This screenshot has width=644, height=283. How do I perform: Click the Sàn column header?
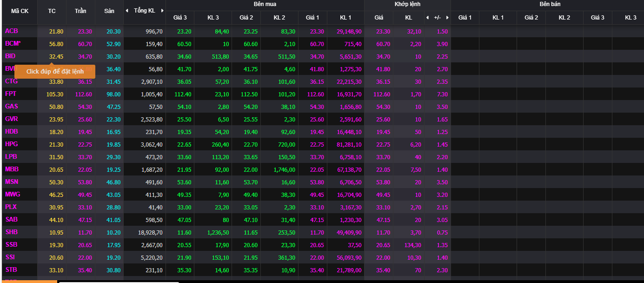[x=109, y=11]
